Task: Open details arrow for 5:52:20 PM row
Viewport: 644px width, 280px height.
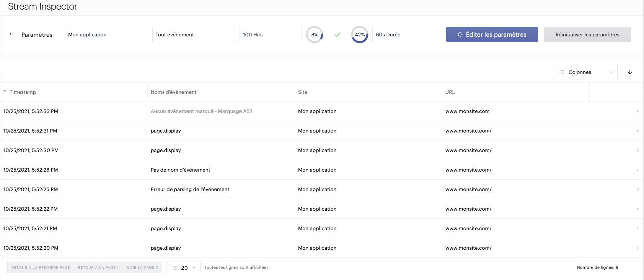Action: pyautogui.click(x=637, y=248)
